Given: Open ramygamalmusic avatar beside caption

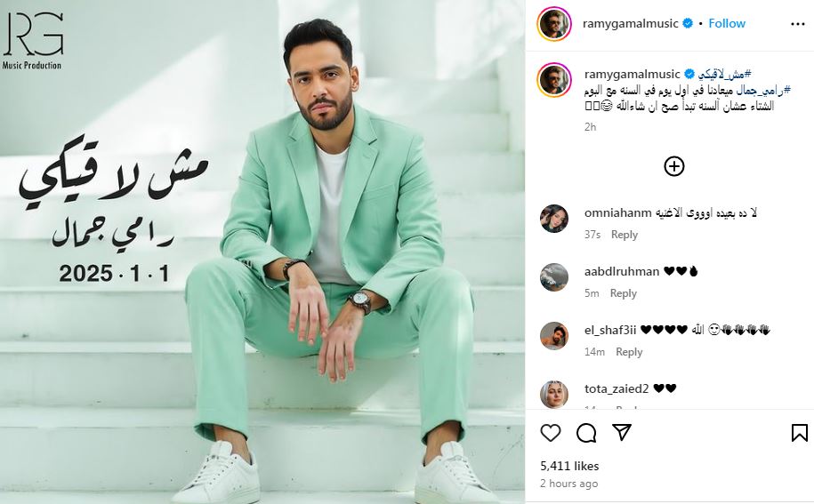Looking at the screenshot, I should [x=554, y=80].
